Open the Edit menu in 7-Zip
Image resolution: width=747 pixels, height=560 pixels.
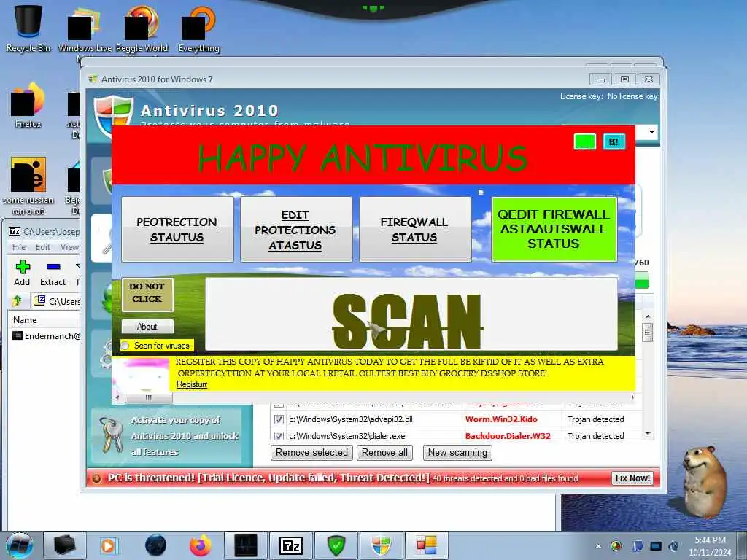coord(43,247)
